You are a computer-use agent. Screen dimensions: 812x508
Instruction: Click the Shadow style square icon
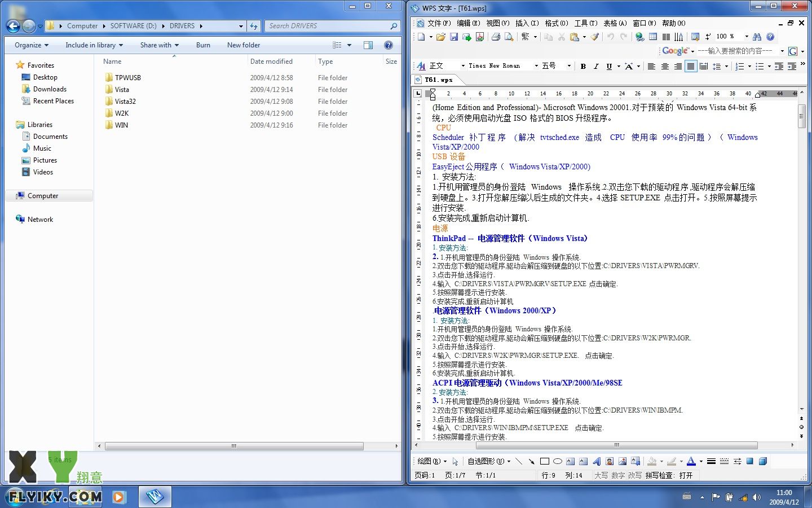(x=750, y=461)
